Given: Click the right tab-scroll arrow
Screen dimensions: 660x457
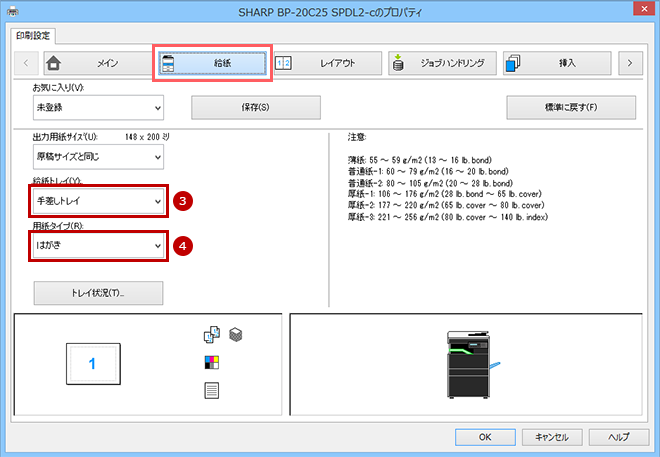Looking at the screenshot, I should tap(630, 63).
